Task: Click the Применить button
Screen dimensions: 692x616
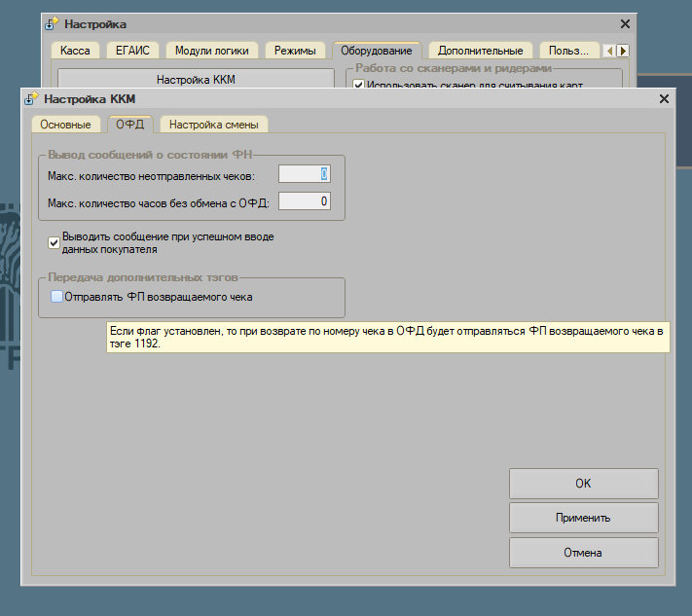Action: click(583, 518)
